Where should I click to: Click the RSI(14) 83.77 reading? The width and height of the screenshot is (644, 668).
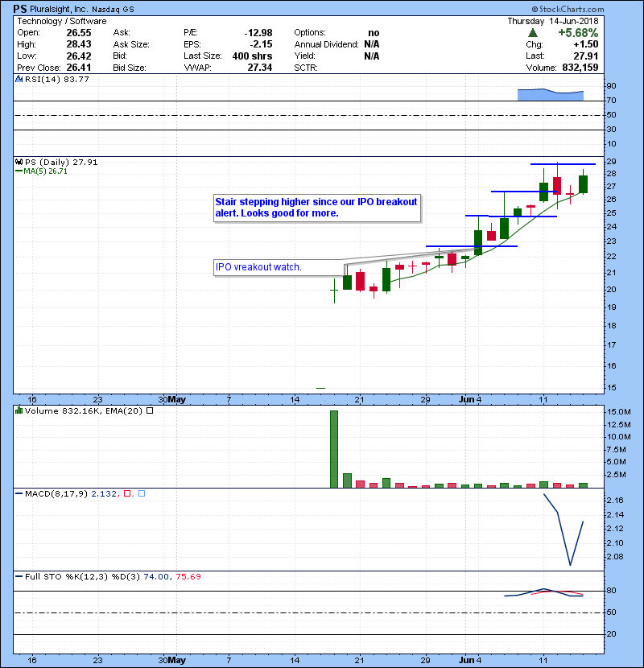pyautogui.click(x=57, y=79)
